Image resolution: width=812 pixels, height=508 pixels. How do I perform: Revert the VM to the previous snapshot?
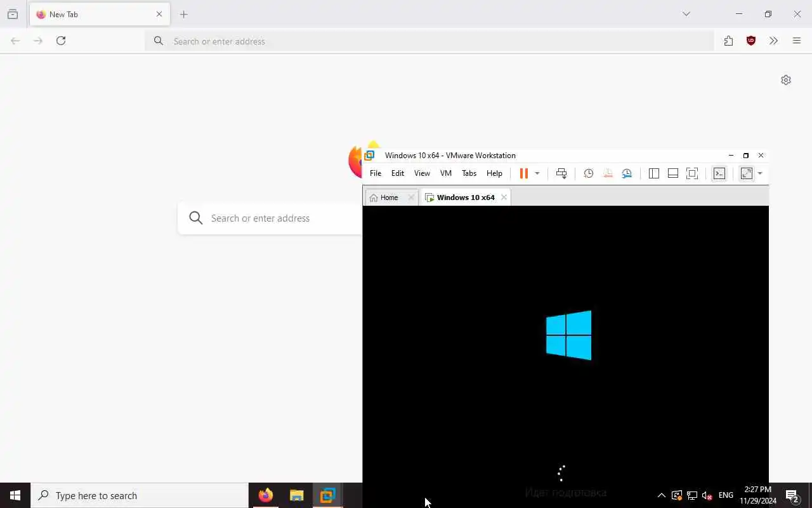608,173
